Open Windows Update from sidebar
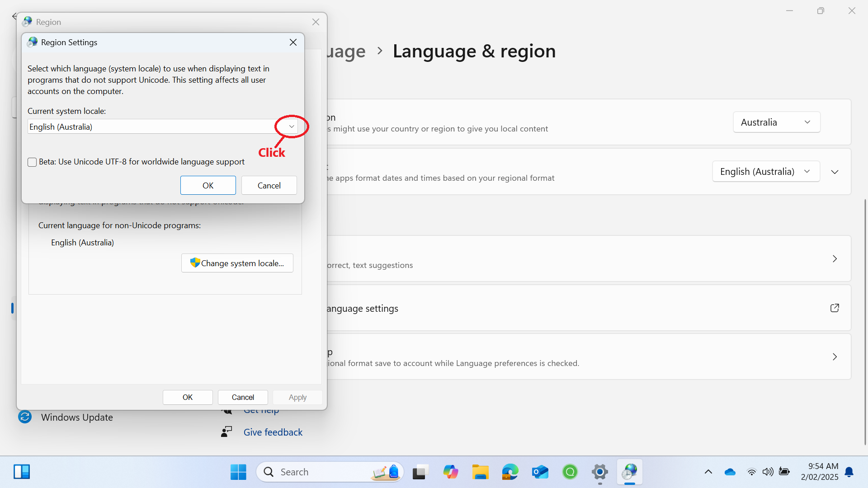The image size is (868, 488). (x=77, y=417)
